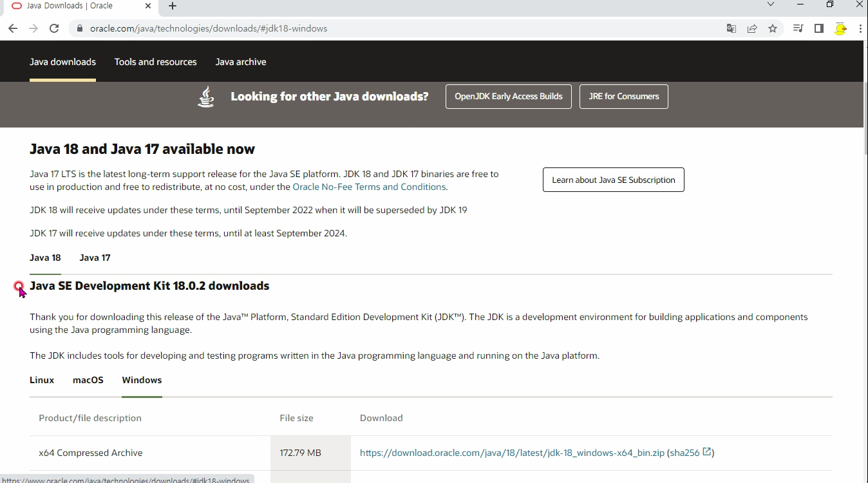Open the Java archive section
868x483 pixels.
[x=241, y=62]
